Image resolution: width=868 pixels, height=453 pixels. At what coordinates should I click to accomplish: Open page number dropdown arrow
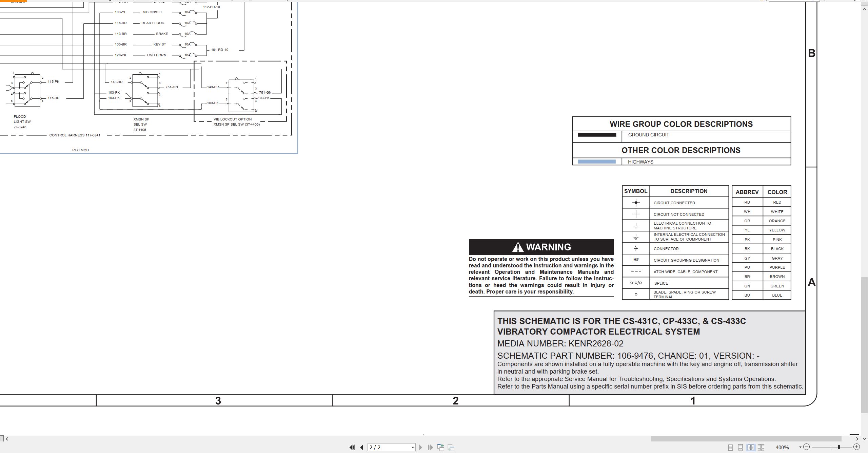tap(413, 448)
